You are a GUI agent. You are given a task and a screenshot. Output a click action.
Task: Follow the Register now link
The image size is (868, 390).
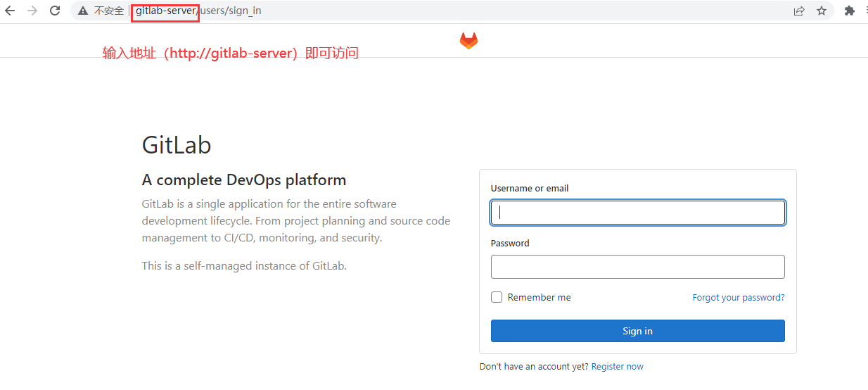[x=618, y=367]
